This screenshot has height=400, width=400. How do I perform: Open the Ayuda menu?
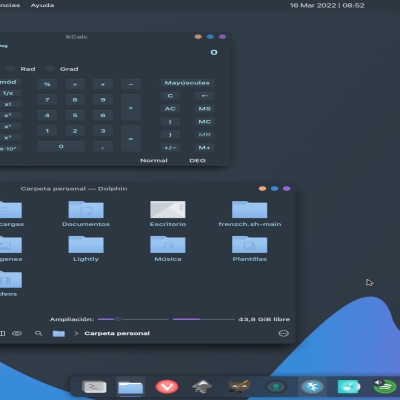point(42,5)
